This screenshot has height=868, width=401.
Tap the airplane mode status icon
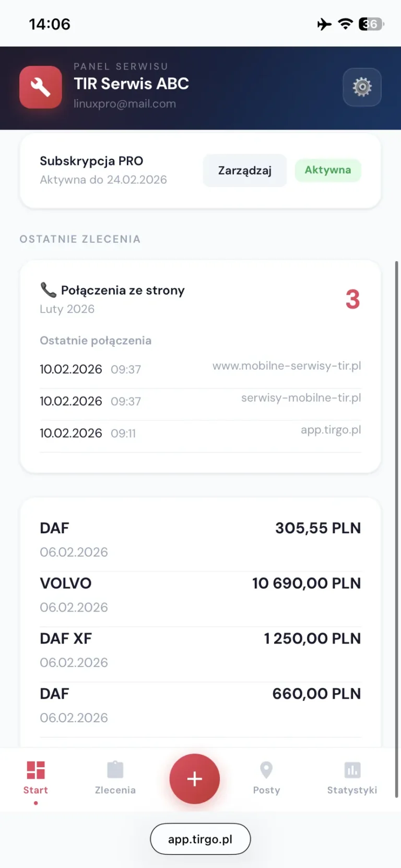[324, 24]
